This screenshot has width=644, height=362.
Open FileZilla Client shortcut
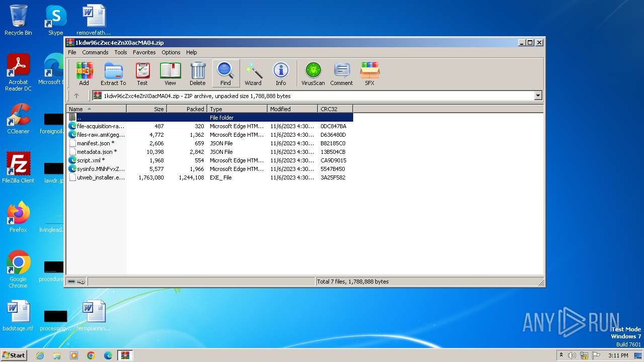[18, 168]
